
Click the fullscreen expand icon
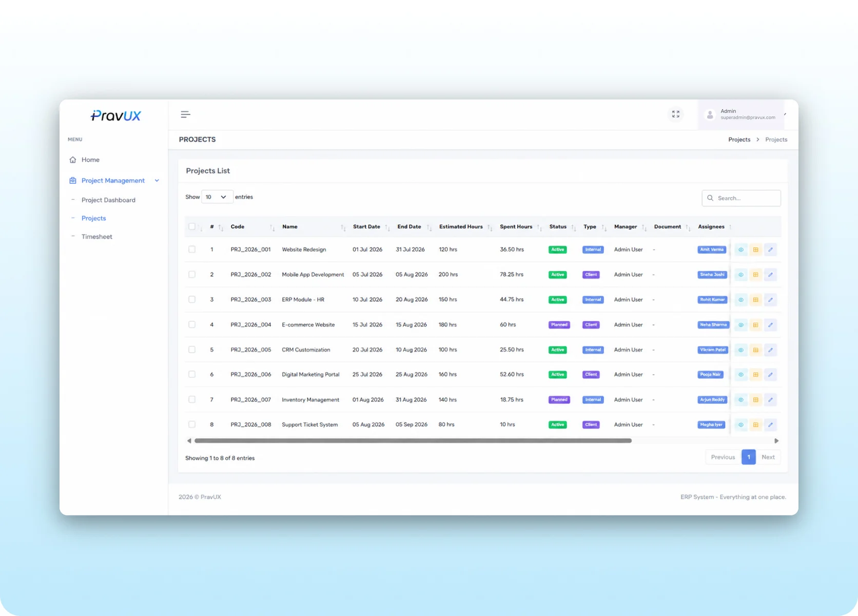coord(676,114)
